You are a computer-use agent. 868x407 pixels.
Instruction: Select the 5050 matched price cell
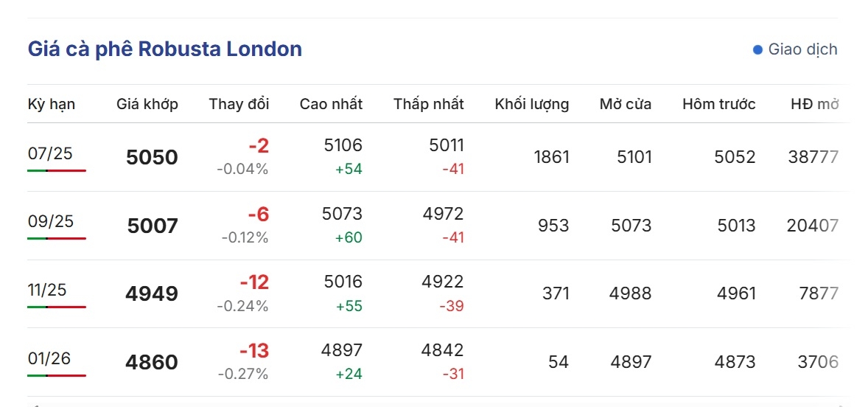(x=153, y=157)
